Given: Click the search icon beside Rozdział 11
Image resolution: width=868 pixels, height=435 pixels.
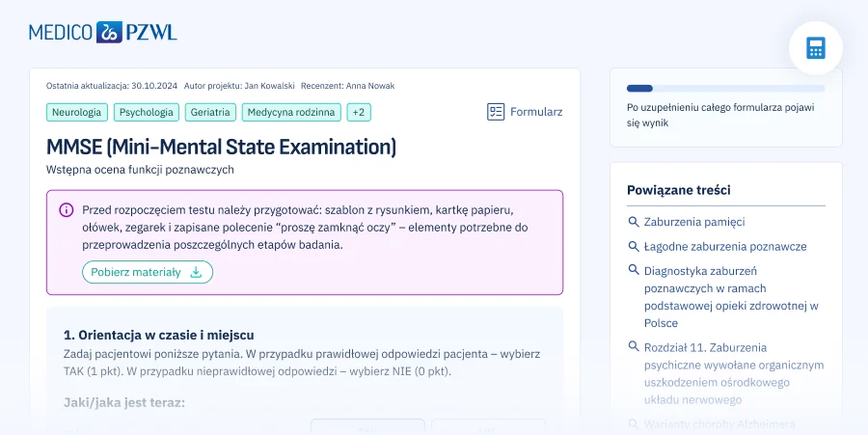Looking at the screenshot, I should click(634, 346).
